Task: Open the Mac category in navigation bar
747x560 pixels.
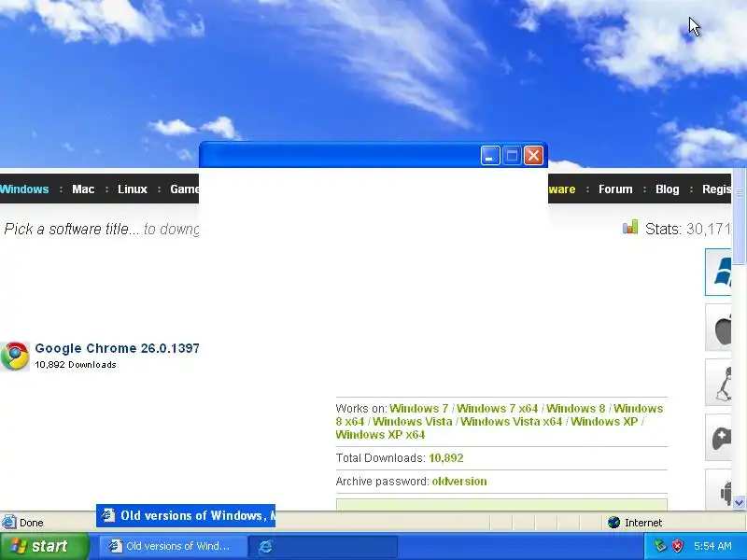Action: point(83,189)
